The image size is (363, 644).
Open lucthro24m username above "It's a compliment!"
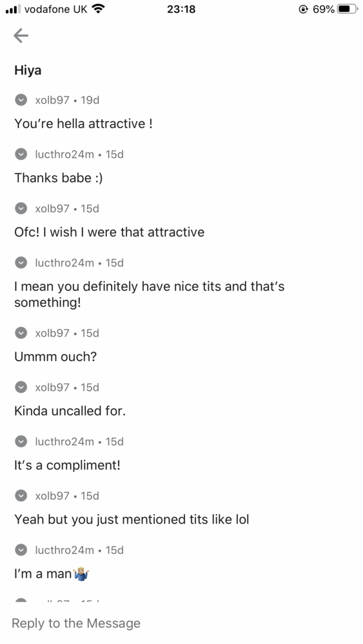click(64, 441)
